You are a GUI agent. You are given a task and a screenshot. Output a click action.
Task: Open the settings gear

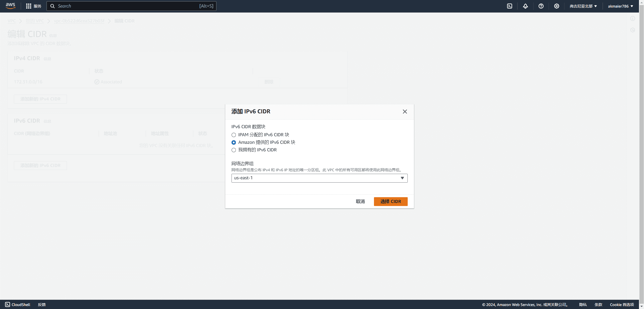(557, 6)
